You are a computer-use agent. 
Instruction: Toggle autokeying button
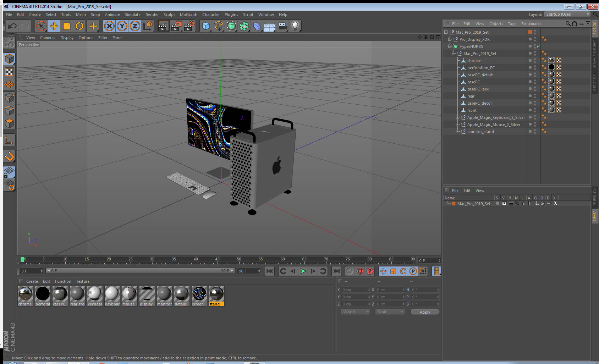tap(360, 271)
